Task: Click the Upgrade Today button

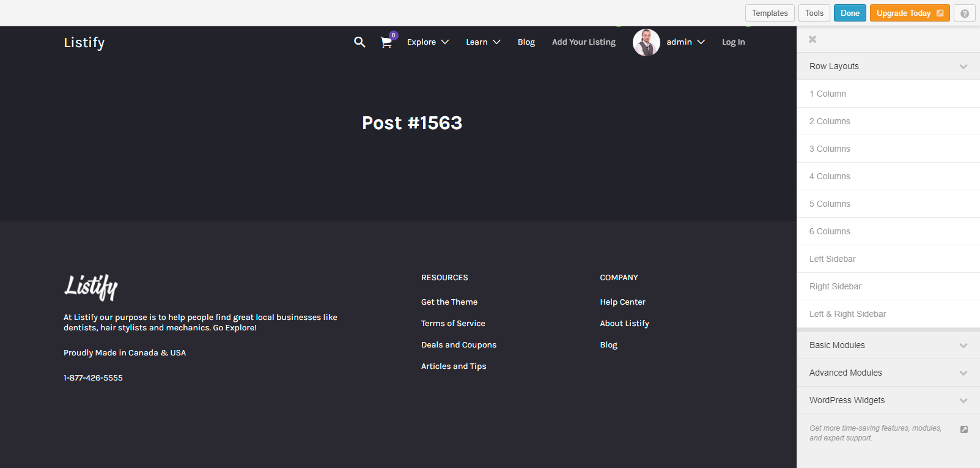Action: [x=909, y=13]
